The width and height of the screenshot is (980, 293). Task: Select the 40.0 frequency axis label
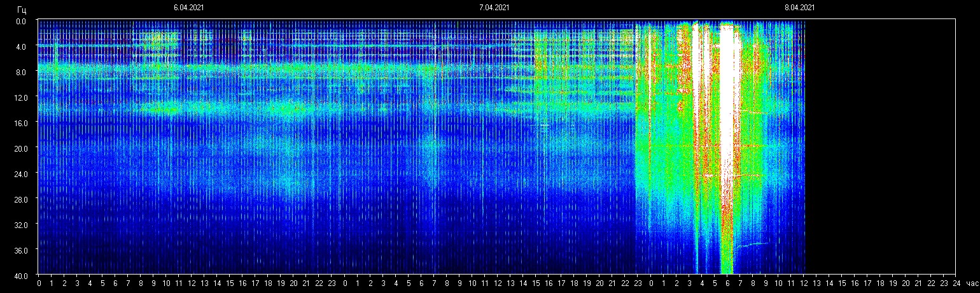coord(20,276)
